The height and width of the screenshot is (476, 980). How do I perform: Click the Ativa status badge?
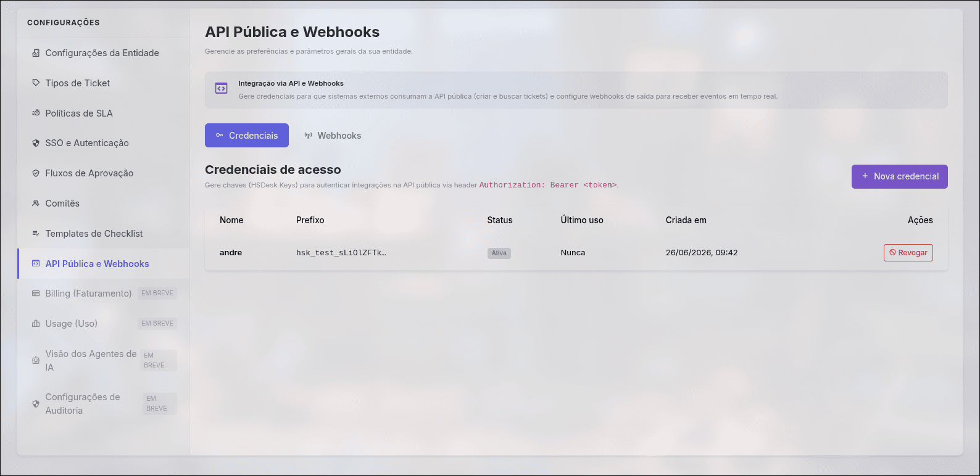pyautogui.click(x=499, y=253)
